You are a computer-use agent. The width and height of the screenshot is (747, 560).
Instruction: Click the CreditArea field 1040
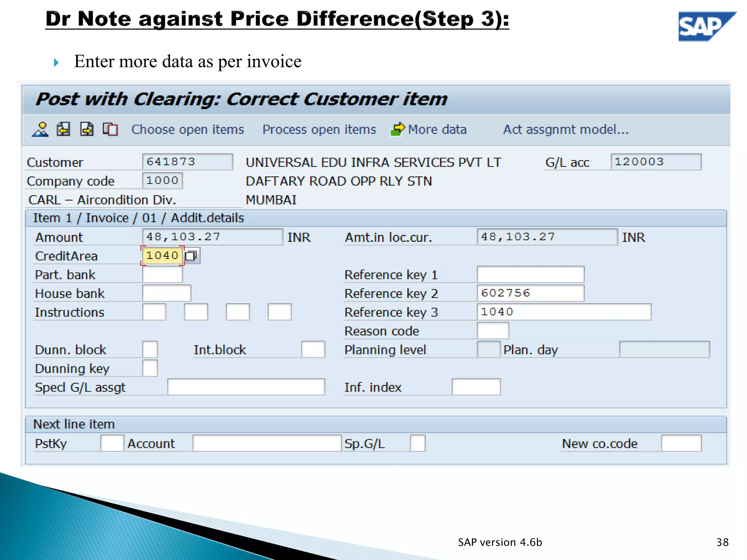click(x=163, y=256)
